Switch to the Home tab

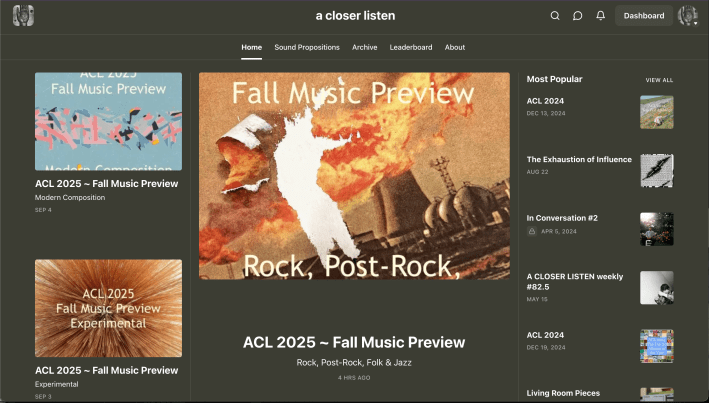(251, 47)
